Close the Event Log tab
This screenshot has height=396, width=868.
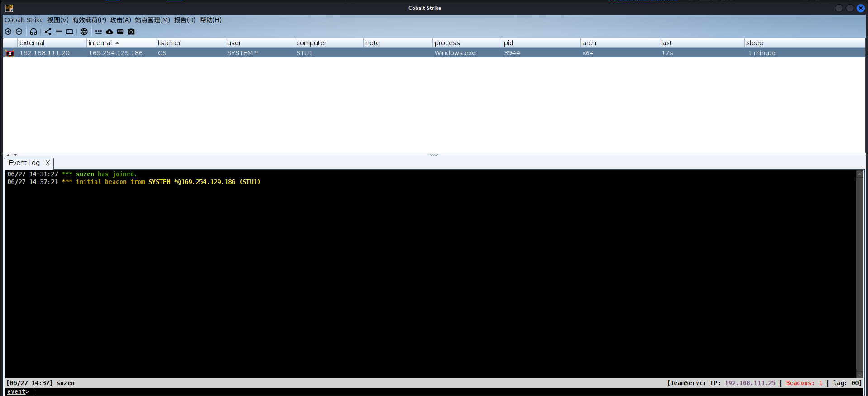47,163
